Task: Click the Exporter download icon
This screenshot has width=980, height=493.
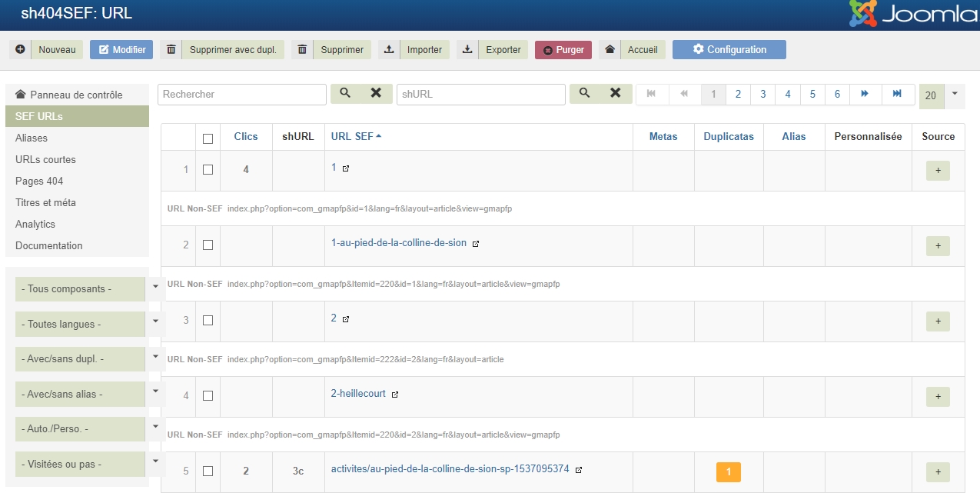Action: tap(467, 49)
